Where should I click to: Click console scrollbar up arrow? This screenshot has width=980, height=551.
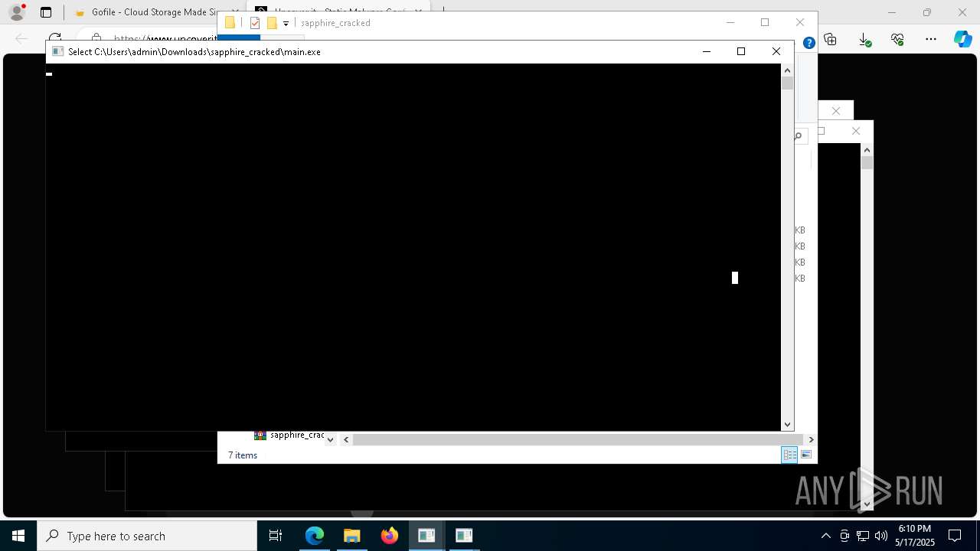(x=787, y=70)
